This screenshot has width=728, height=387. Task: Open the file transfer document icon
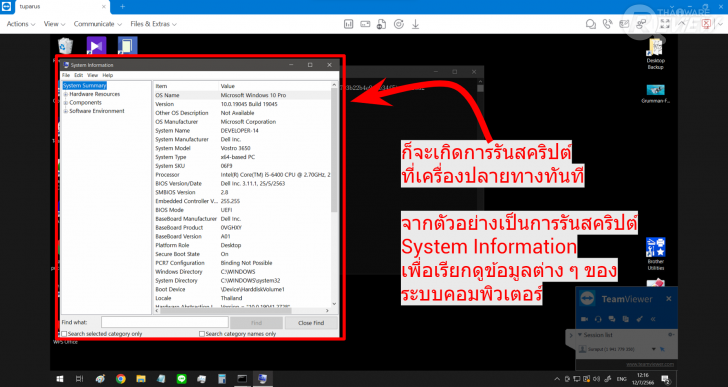pyautogui.click(x=382, y=24)
